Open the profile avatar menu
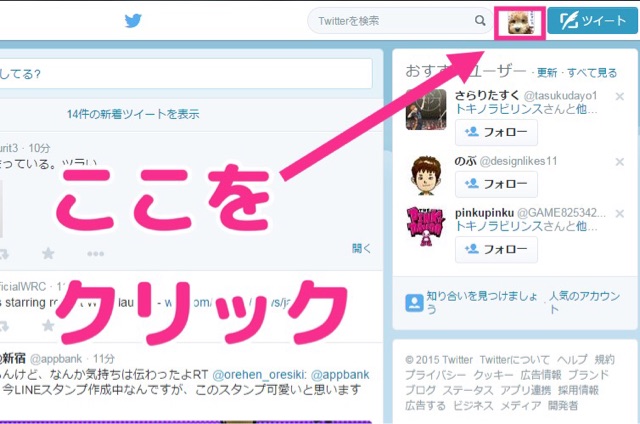Image resolution: width=640 pixels, height=424 pixels. [x=520, y=22]
